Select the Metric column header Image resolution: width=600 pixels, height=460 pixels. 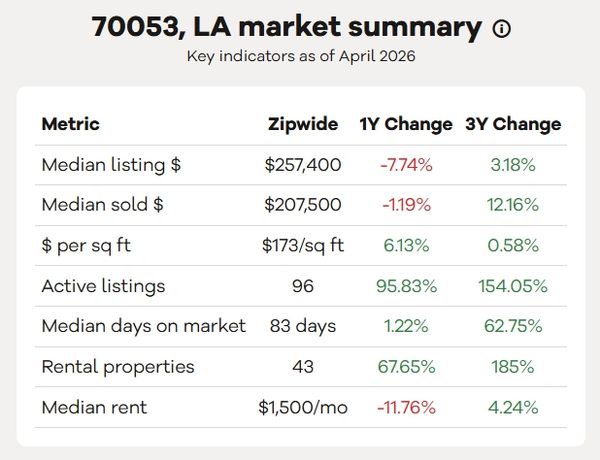(70, 124)
